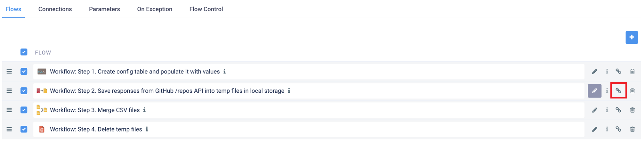The width and height of the screenshot is (644, 145).
Task: Open Step 3 Merge CSV files flow title
Action: (95, 110)
